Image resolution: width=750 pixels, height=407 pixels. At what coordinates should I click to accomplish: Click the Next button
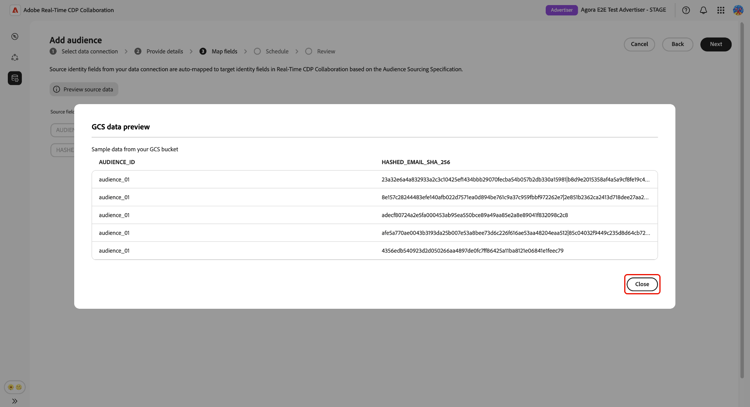pyautogui.click(x=716, y=44)
